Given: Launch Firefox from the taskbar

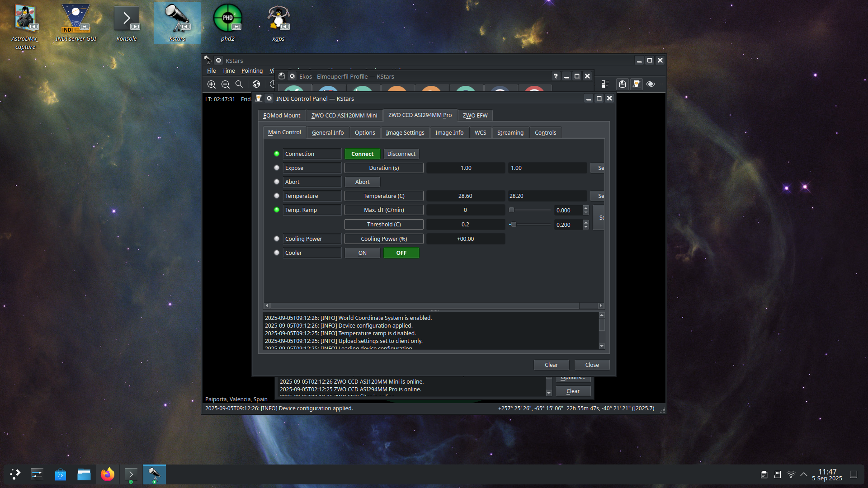Looking at the screenshot, I should coord(108,474).
